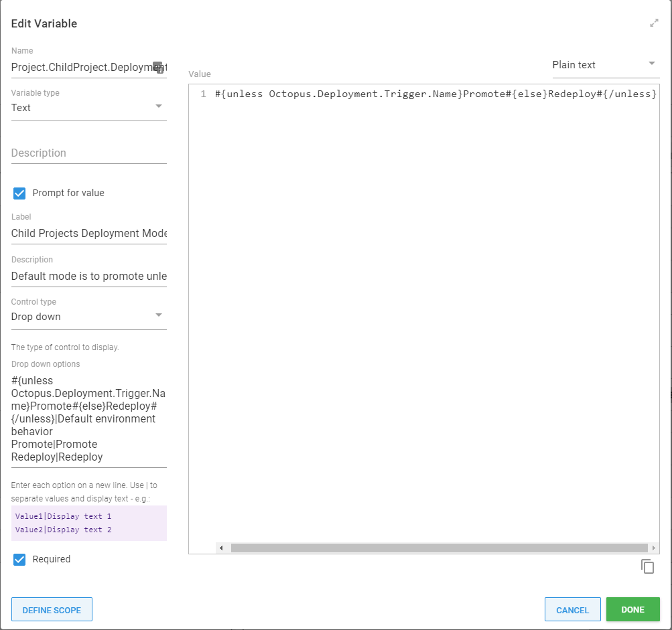Click the Cancel button

pyautogui.click(x=572, y=610)
